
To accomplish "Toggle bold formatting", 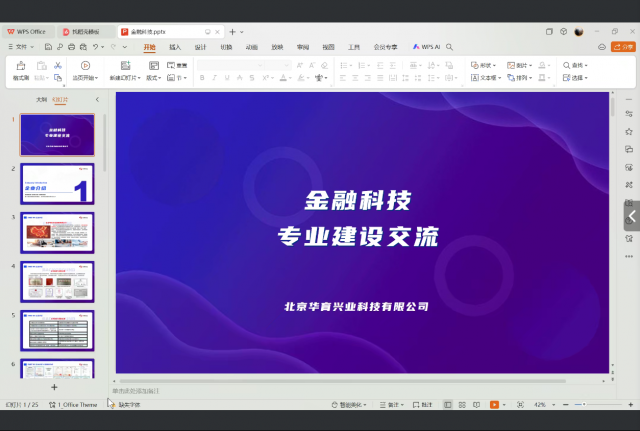I will click(x=201, y=77).
